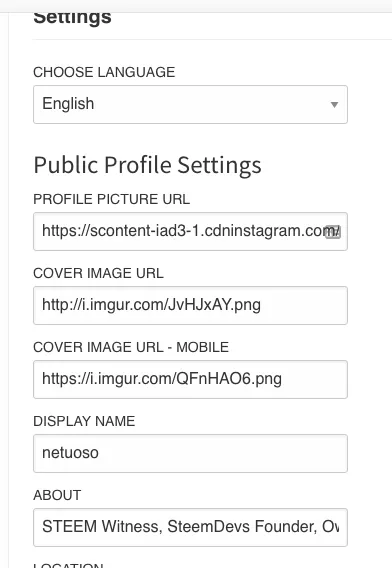
Task: Click the partially visible LOCATION label
Action: [x=68, y=565]
